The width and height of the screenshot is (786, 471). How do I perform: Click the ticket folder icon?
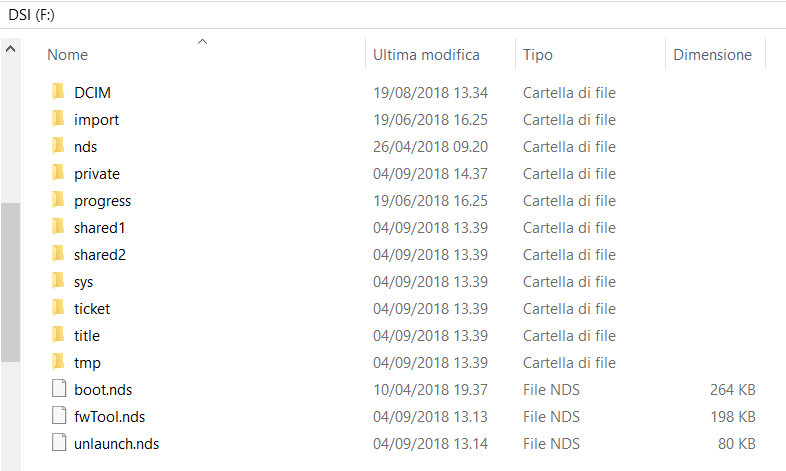[x=58, y=308]
